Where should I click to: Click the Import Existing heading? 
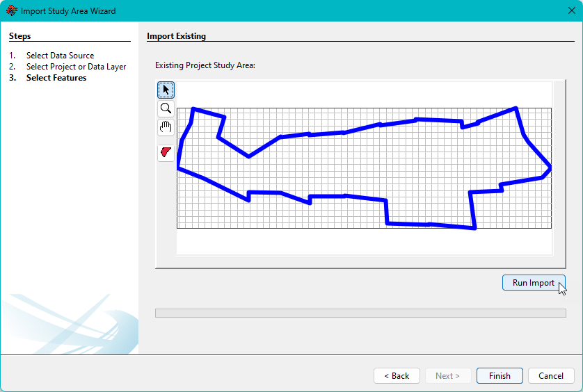click(x=176, y=36)
